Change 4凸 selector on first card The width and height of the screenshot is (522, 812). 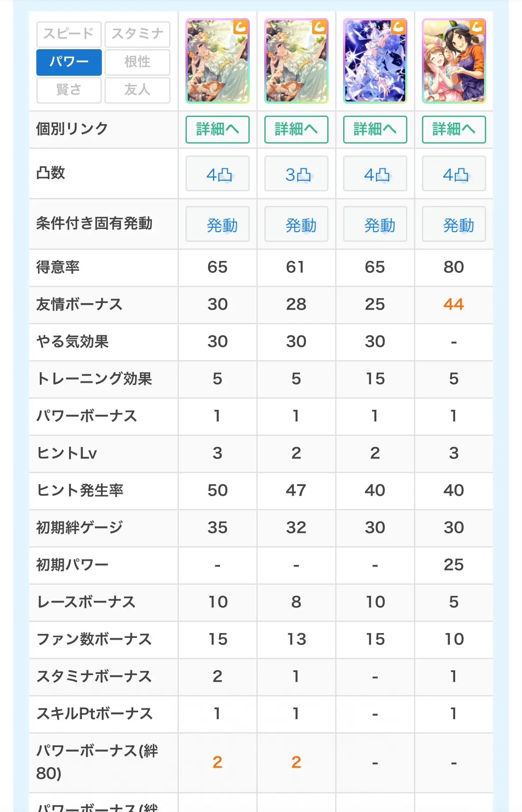217,174
